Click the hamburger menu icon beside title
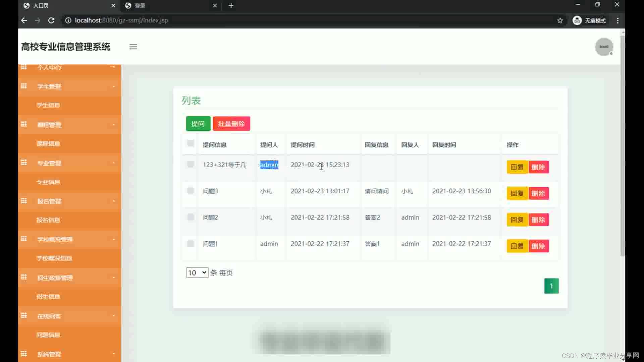The height and width of the screenshot is (362, 644). click(133, 47)
